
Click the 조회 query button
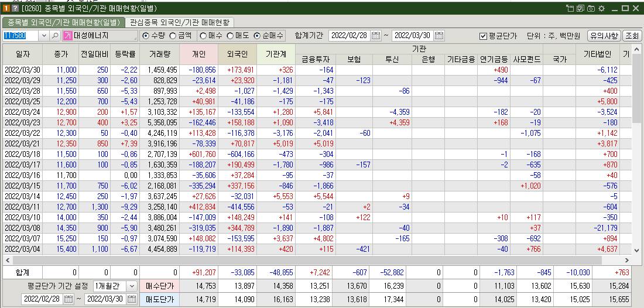[632, 36]
